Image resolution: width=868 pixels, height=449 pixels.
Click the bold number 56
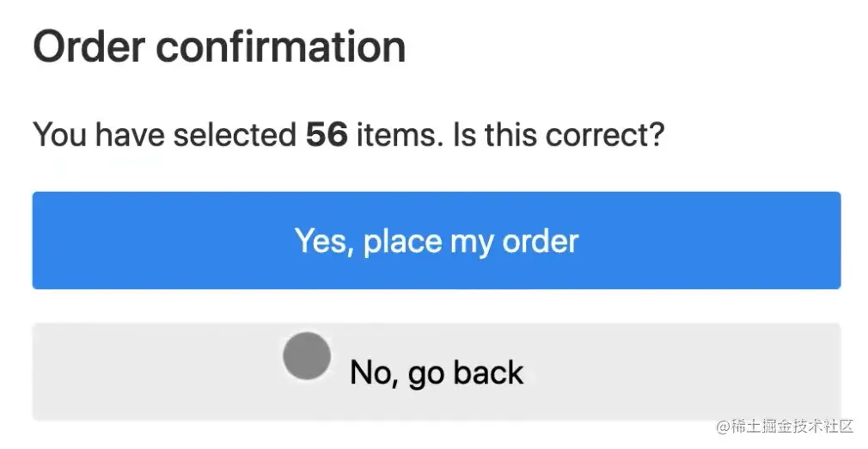click(327, 135)
